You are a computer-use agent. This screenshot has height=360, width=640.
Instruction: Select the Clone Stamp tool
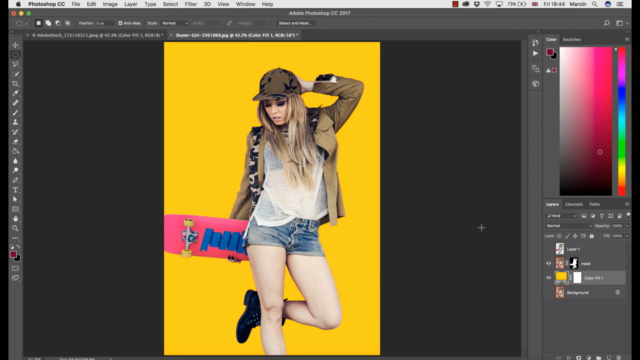(x=16, y=122)
